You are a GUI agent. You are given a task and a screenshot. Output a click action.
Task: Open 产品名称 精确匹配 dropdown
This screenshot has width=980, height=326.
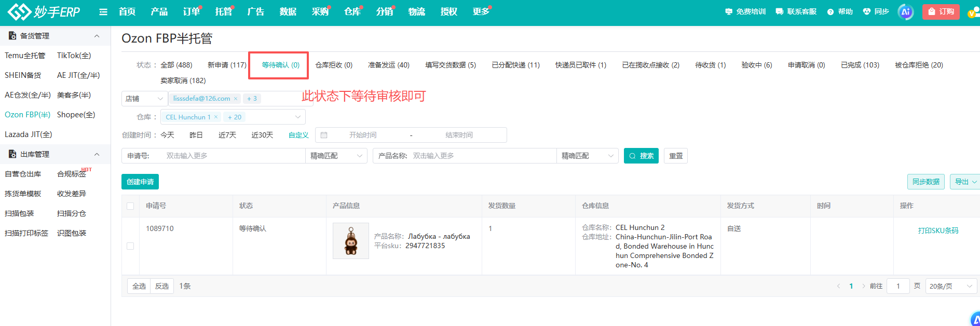[x=588, y=156]
